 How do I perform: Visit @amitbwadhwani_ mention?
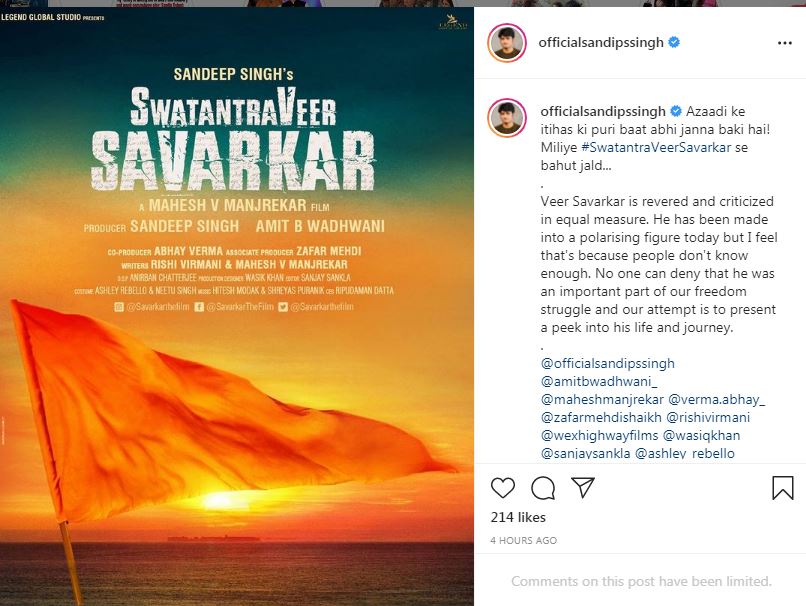point(599,381)
